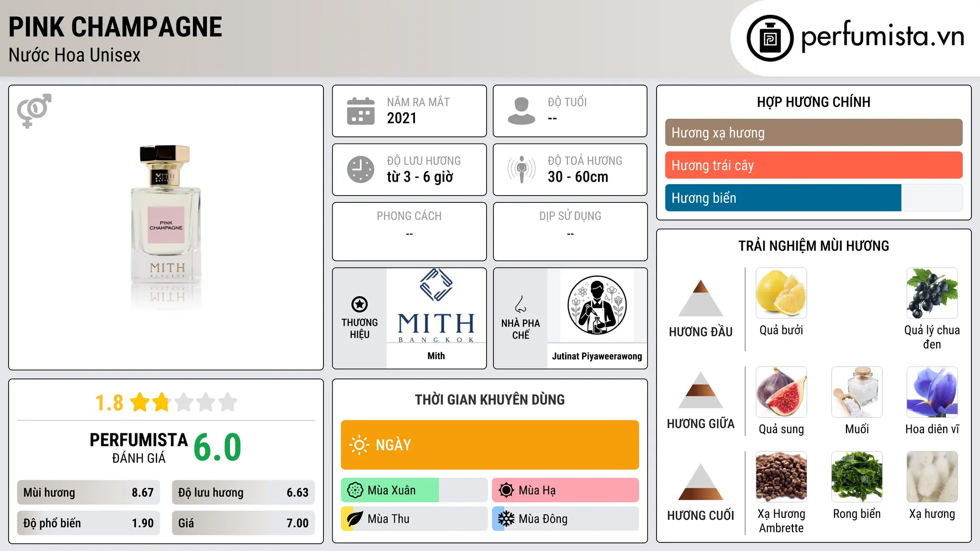Select the Rong biển note image

[x=857, y=477]
